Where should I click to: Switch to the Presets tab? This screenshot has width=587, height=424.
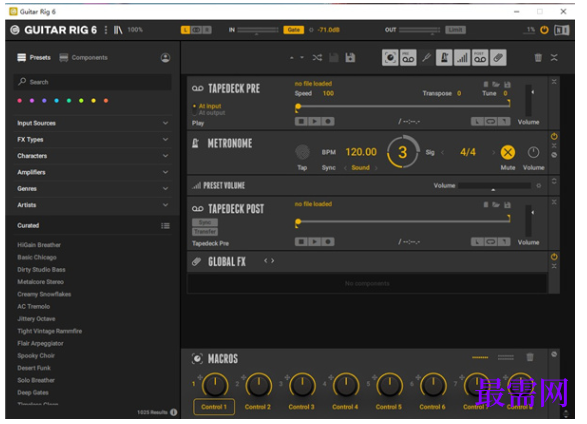34,58
